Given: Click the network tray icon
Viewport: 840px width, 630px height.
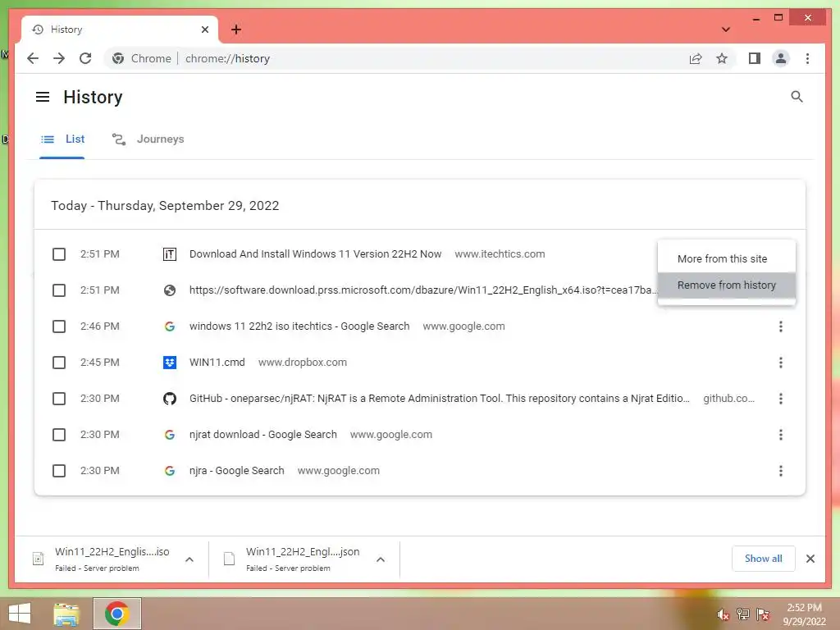Looking at the screenshot, I should [742, 614].
